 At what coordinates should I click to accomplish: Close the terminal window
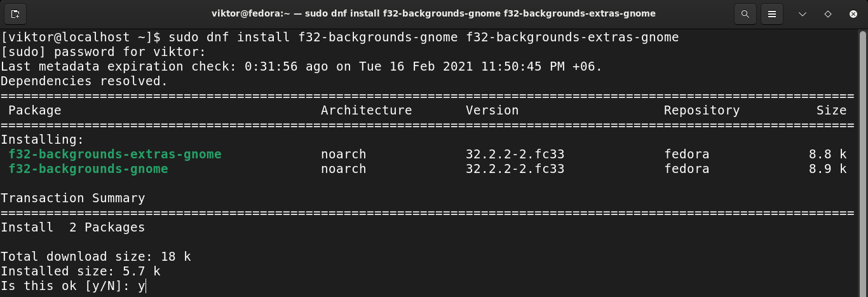pos(853,13)
